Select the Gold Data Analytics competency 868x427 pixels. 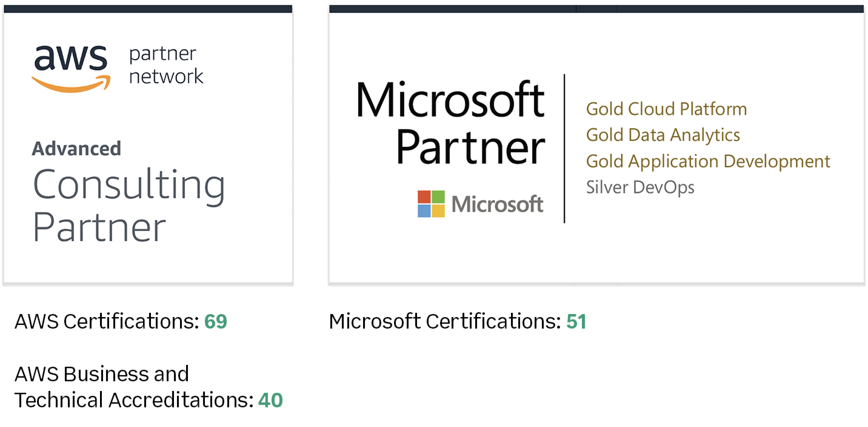click(x=663, y=135)
